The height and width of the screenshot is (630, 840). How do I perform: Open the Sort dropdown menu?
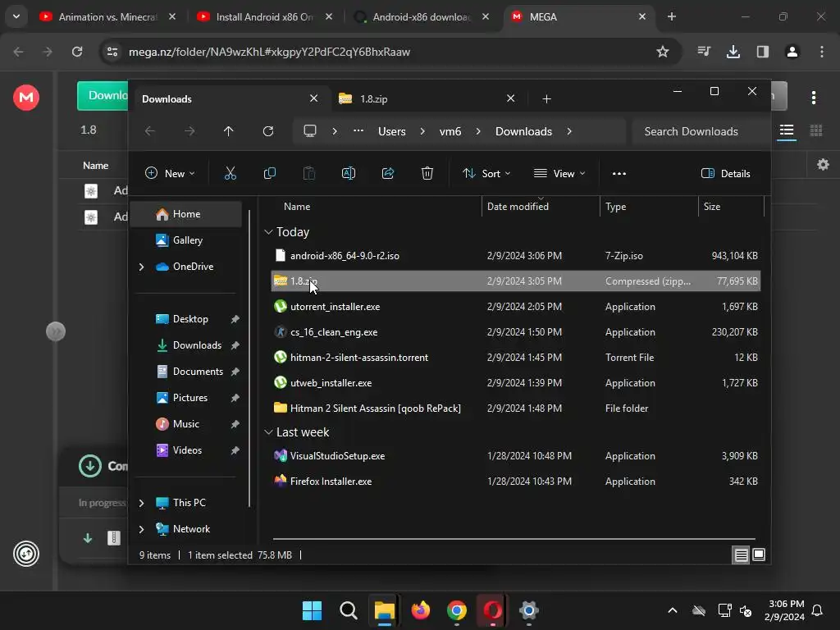tap(486, 173)
